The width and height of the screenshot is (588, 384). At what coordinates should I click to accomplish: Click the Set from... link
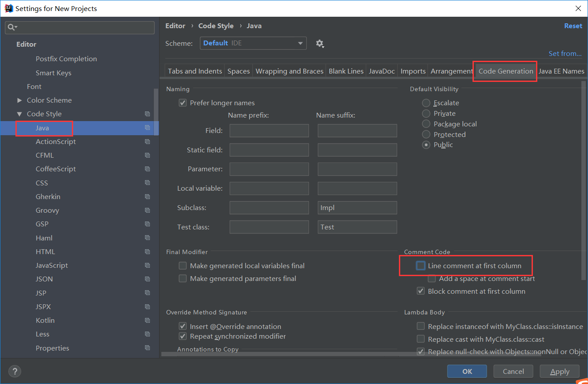coord(565,54)
